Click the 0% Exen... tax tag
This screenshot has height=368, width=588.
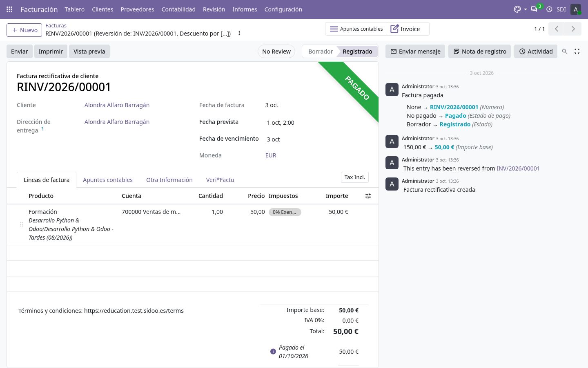285,212
